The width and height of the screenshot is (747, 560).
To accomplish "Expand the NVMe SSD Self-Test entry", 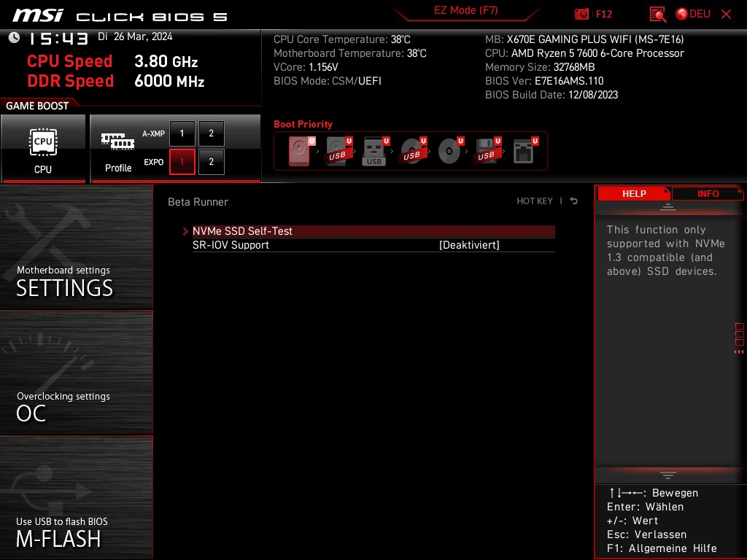I will (242, 231).
